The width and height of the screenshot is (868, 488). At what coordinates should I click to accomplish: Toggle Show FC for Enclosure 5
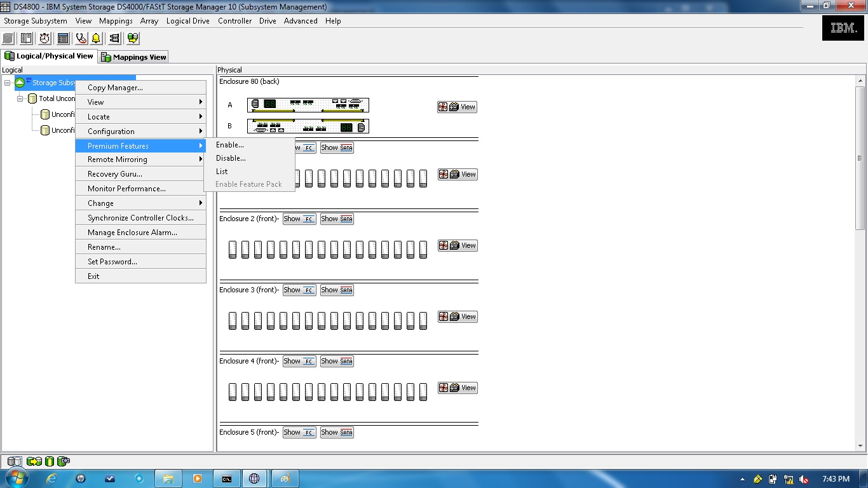299,432
